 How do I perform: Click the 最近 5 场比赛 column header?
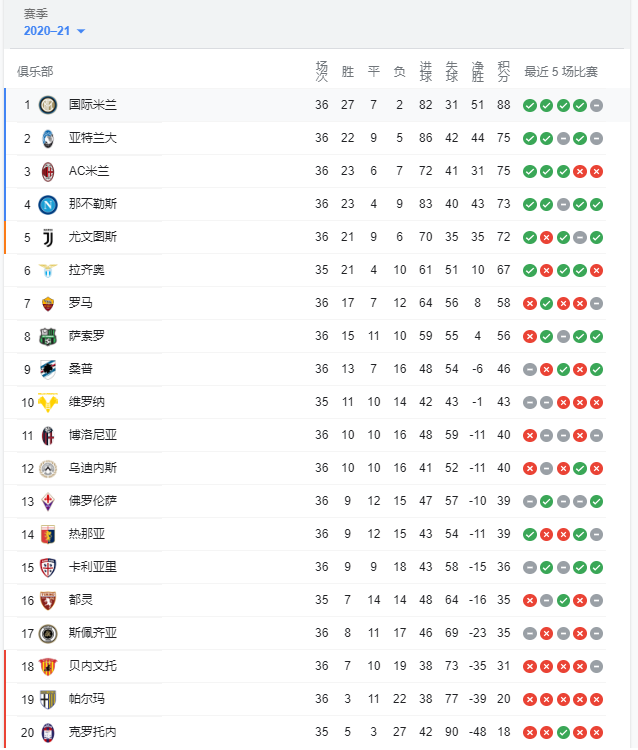tap(561, 72)
